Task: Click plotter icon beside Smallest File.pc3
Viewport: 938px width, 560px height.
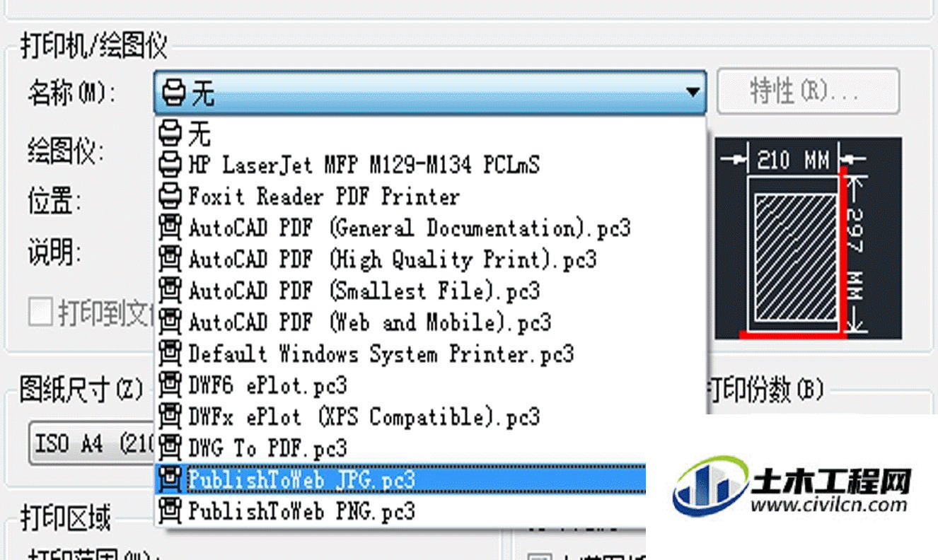Action: tap(170, 291)
